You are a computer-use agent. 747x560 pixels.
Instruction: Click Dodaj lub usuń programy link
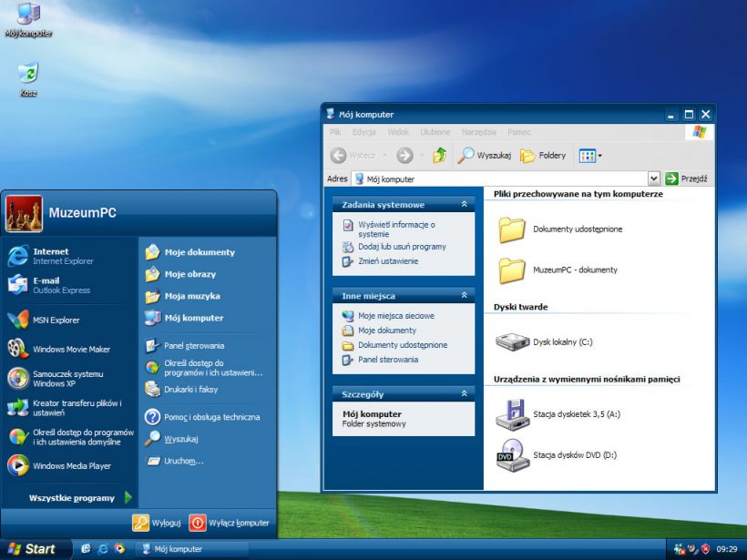pyautogui.click(x=402, y=247)
